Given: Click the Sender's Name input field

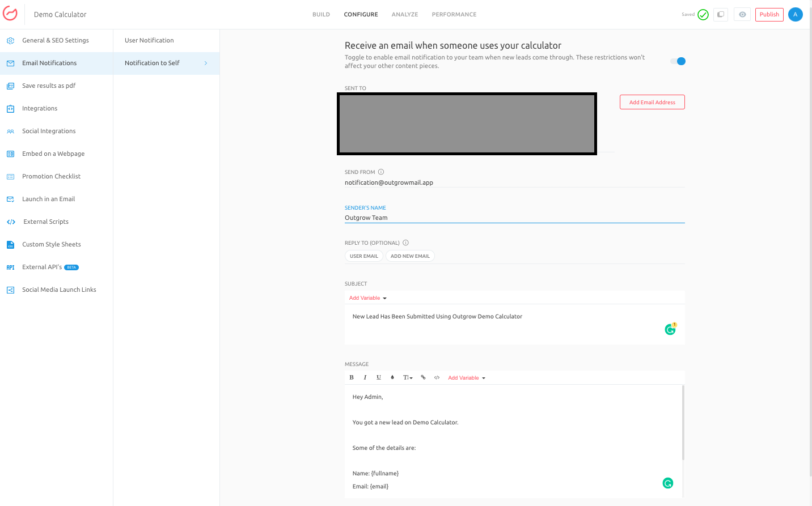Looking at the screenshot, I should tap(515, 218).
